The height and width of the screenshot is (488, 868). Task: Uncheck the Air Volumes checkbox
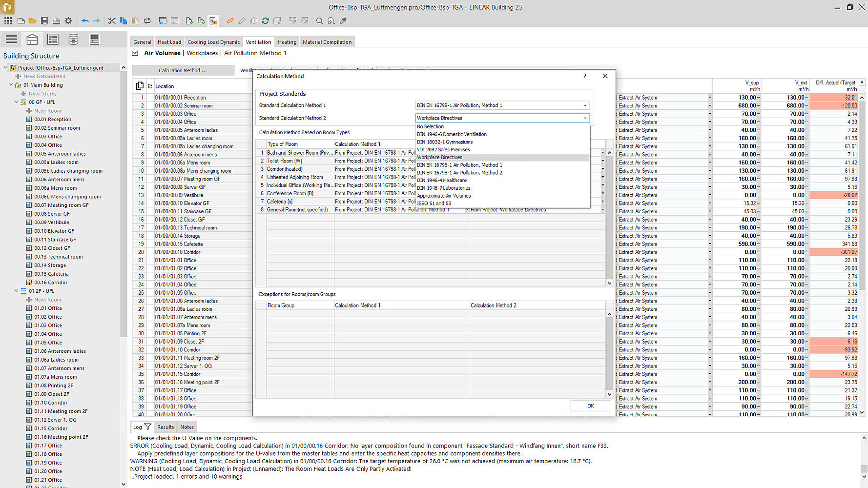coord(135,53)
